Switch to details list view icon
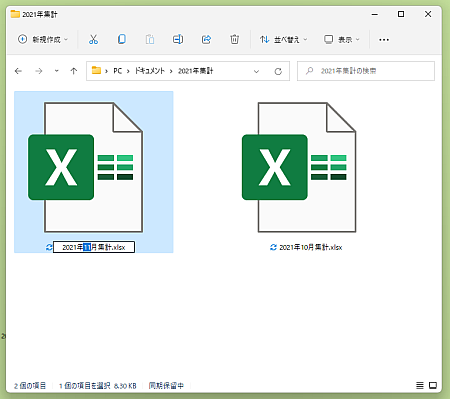The width and height of the screenshot is (450, 399). pyautogui.click(x=420, y=386)
